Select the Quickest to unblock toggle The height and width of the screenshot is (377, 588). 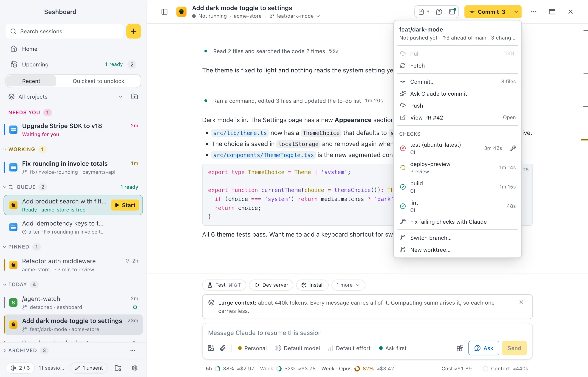[x=98, y=81]
